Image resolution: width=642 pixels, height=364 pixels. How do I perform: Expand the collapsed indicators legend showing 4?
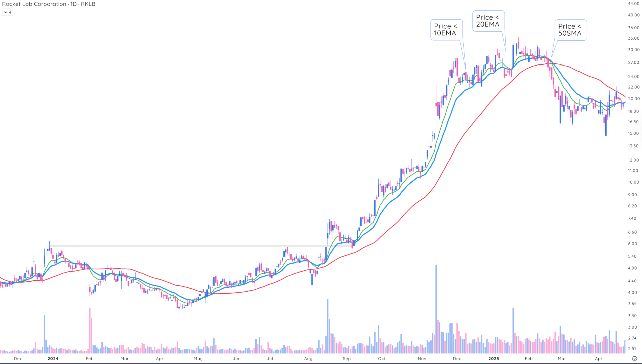tap(8, 12)
